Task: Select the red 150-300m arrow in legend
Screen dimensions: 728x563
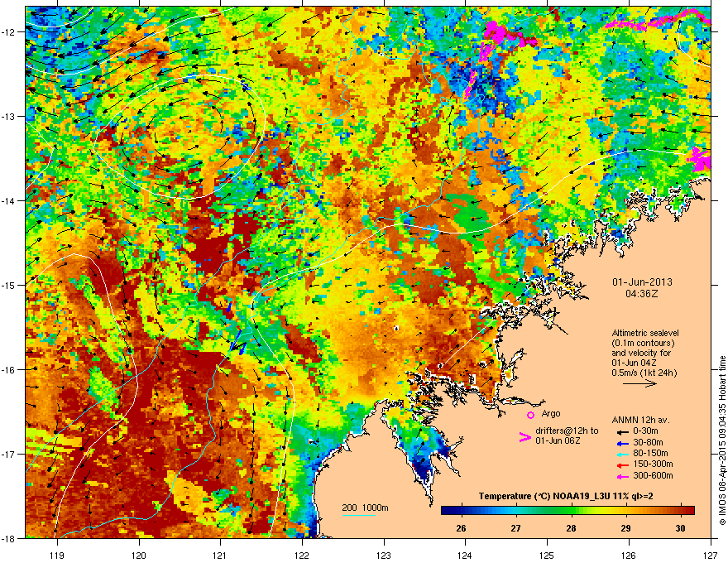Action: coord(622,464)
